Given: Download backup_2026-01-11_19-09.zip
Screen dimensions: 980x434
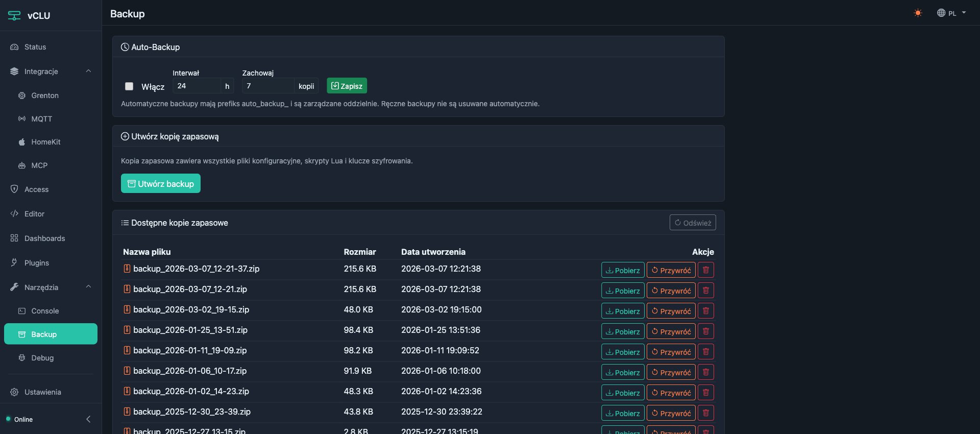Looking at the screenshot, I should tap(623, 352).
